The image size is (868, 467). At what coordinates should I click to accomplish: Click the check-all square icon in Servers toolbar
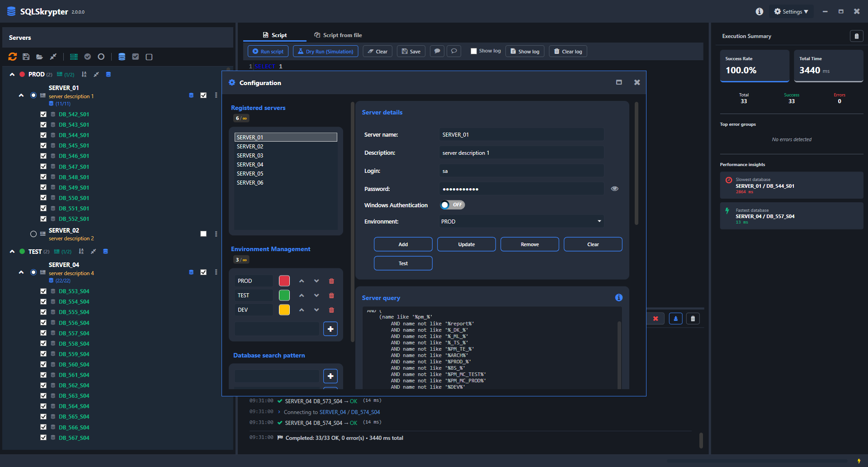tap(136, 57)
